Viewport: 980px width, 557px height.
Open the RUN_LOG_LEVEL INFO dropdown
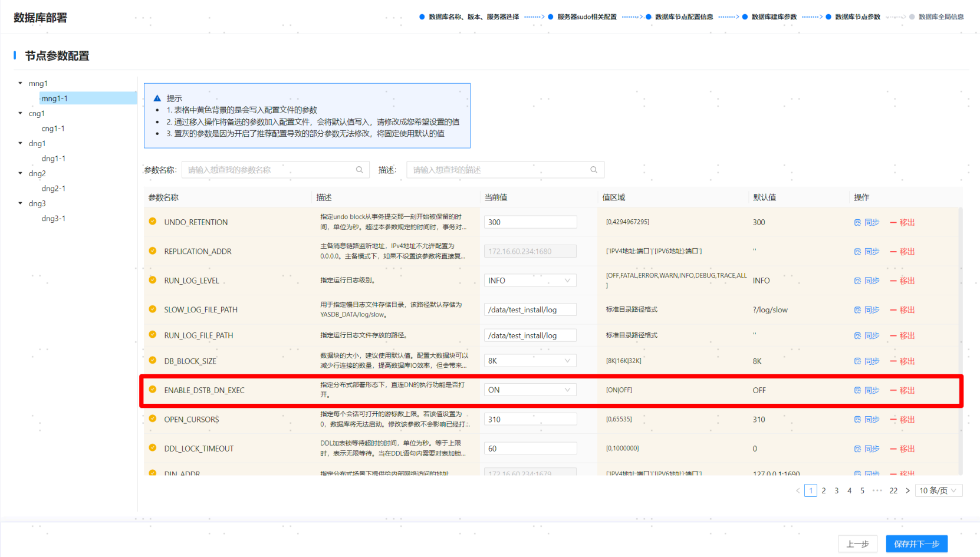[x=530, y=281]
